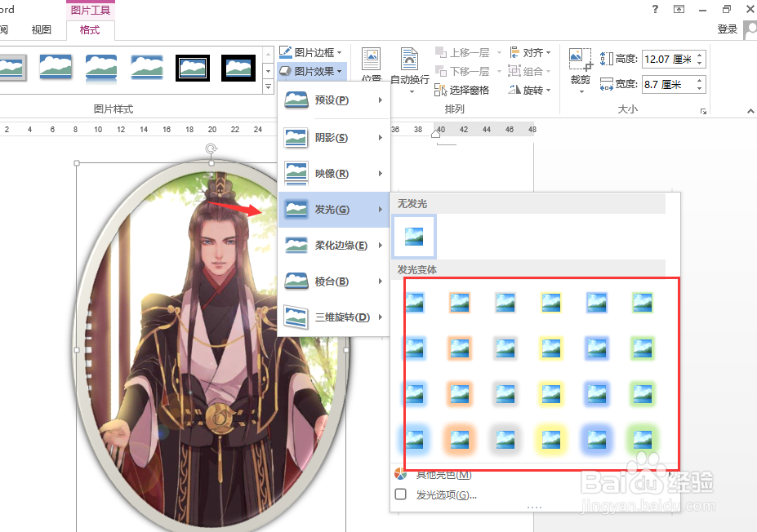Screen dimensions: 757x532
Task: Collapse the ribbon with the chevron
Action: [750, 112]
